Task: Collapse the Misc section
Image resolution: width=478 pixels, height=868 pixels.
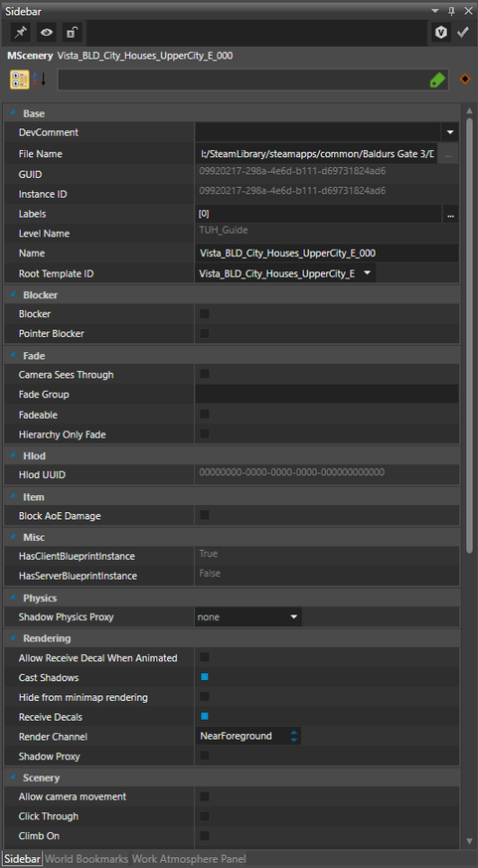Action: tap(13, 537)
